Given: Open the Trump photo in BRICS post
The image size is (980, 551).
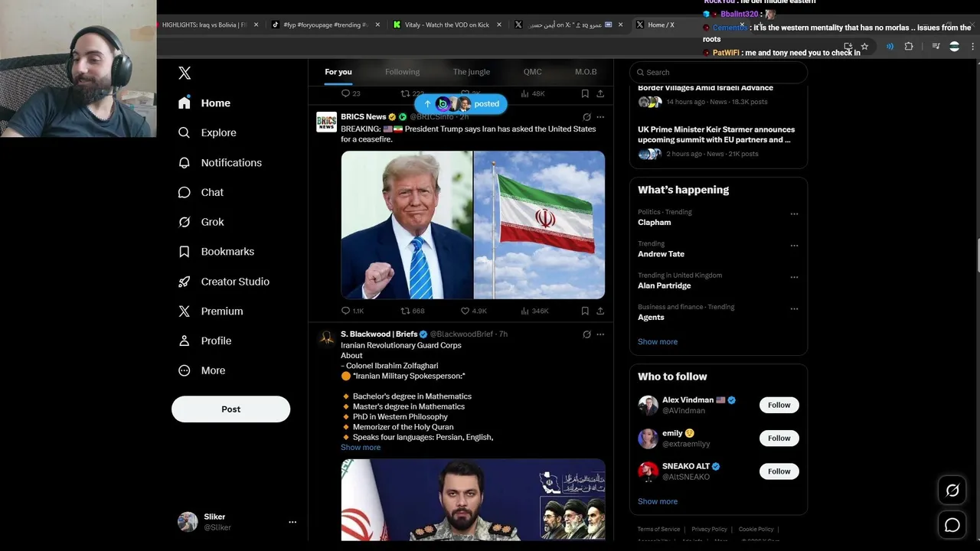Looking at the screenshot, I should (x=407, y=225).
